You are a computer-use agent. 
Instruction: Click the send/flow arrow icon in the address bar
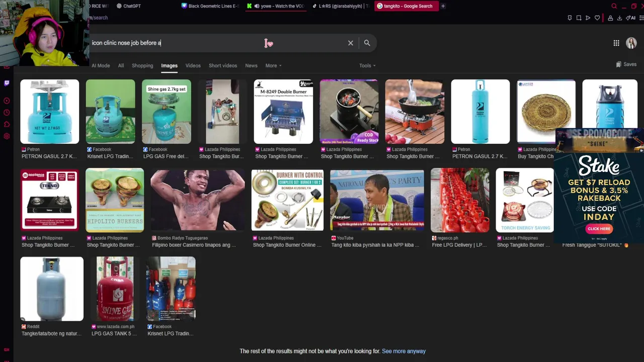[x=588, y=18]
